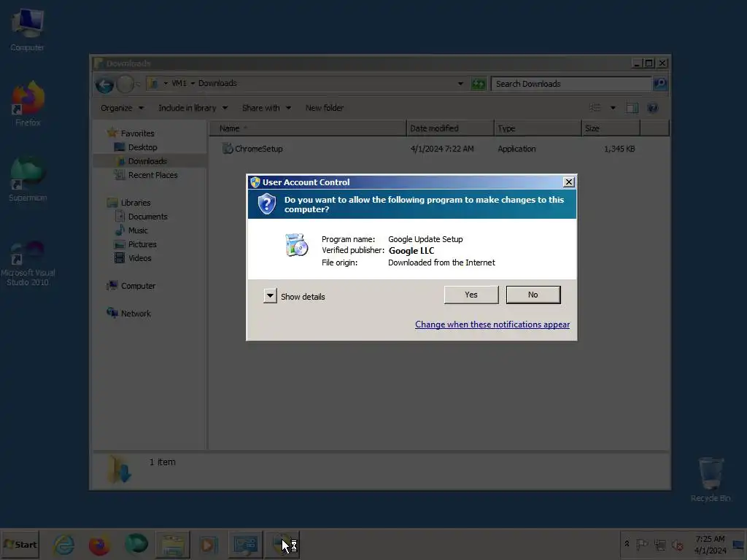747x560 pixels.
Task: Click New folder in Downloads toolbar
Action: (x=325, y=108)
